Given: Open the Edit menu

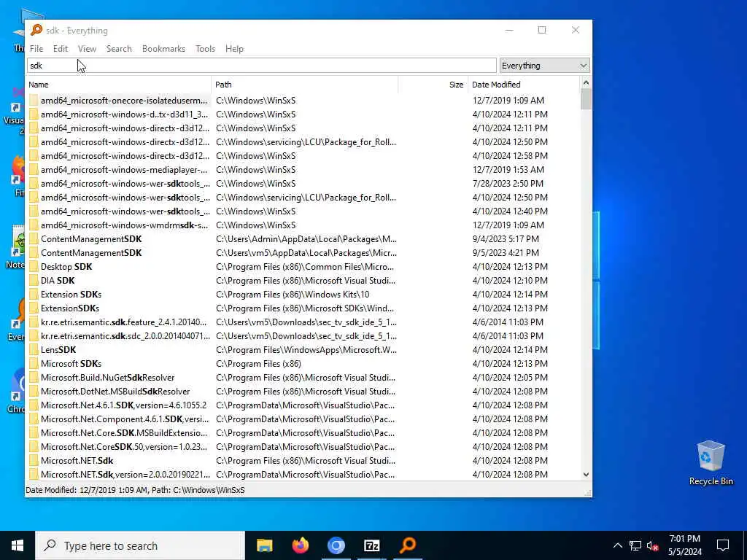Looking at the screenshot, I should 61,49.
